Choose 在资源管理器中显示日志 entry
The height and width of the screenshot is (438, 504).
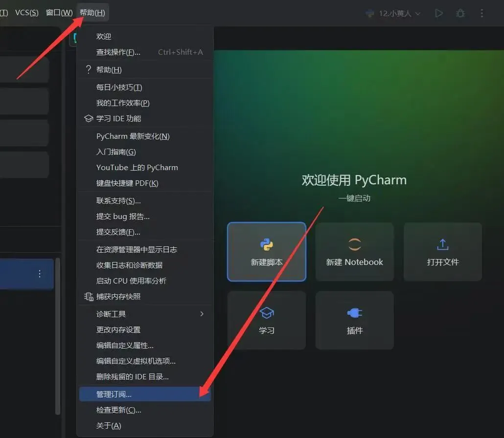pyautogui.click(x=145, y=249)
